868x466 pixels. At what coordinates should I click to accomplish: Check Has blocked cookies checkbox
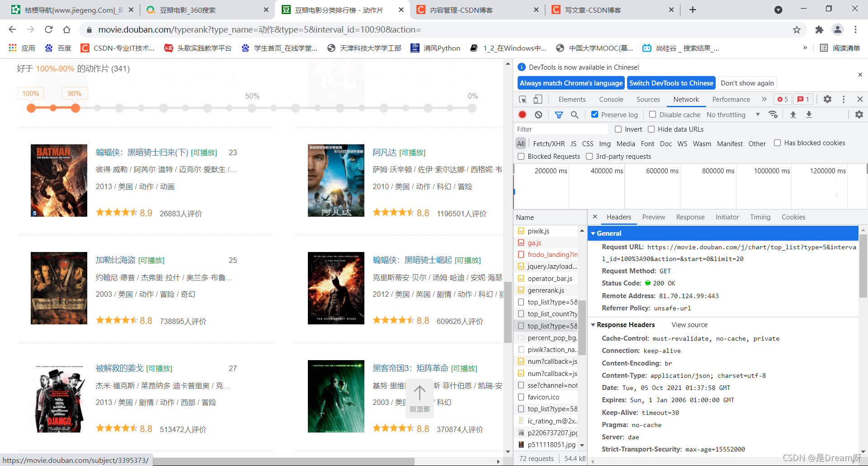pos(777,143)
